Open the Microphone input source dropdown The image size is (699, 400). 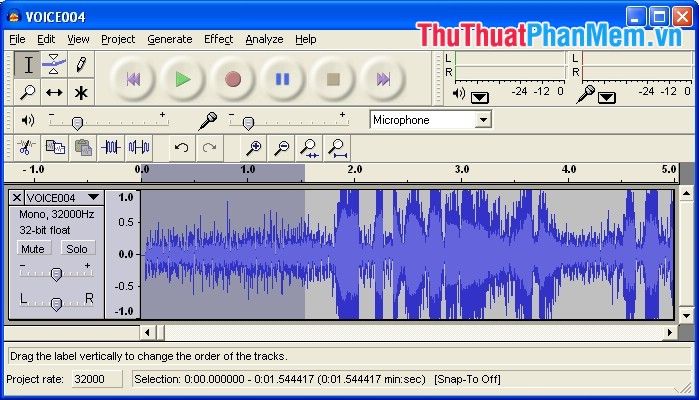pos(483,120)
